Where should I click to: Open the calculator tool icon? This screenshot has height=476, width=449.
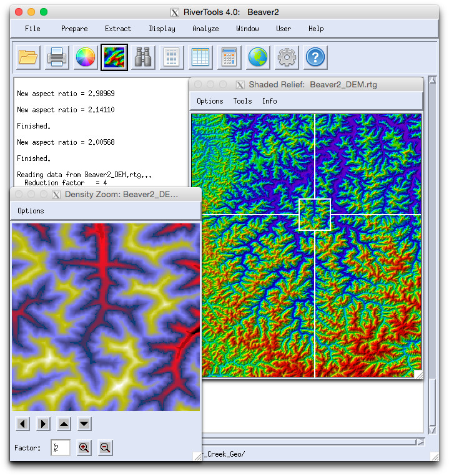[229, 58]
